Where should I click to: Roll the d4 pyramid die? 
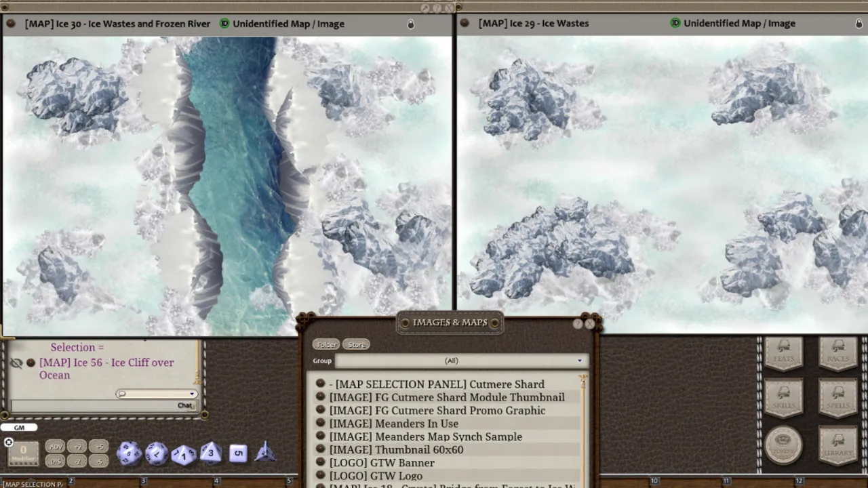click(x=265, y=452)
